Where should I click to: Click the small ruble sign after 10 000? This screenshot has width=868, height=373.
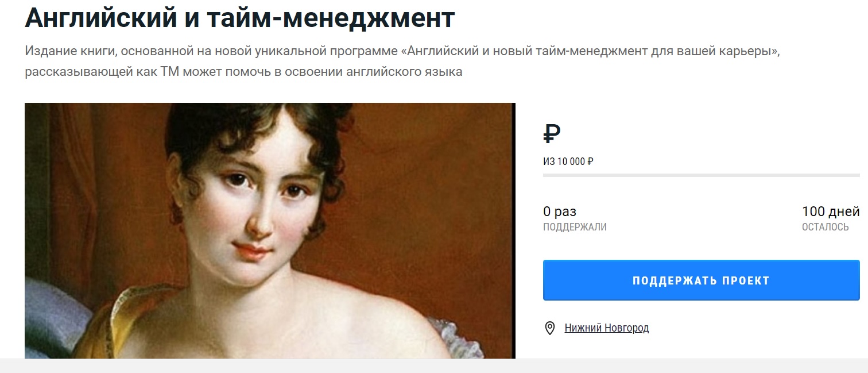[x=590, y=161]
